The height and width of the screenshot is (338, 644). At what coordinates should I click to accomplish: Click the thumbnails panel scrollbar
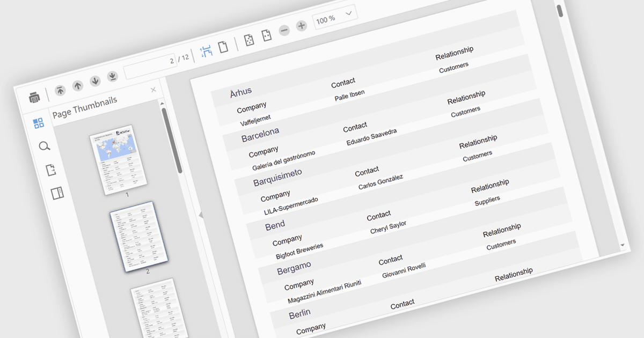coord(172,141)
